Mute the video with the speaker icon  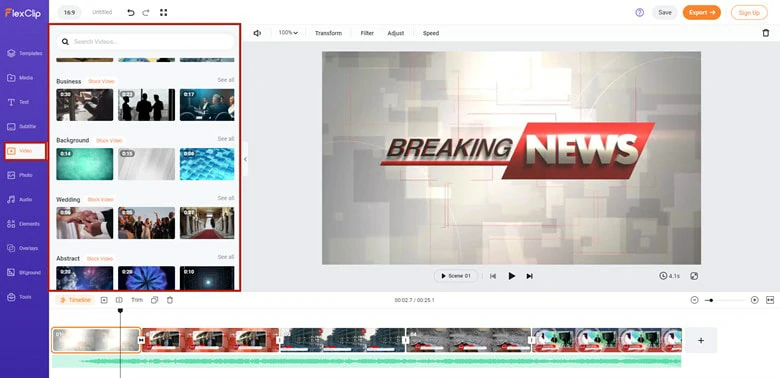[257, 33]
